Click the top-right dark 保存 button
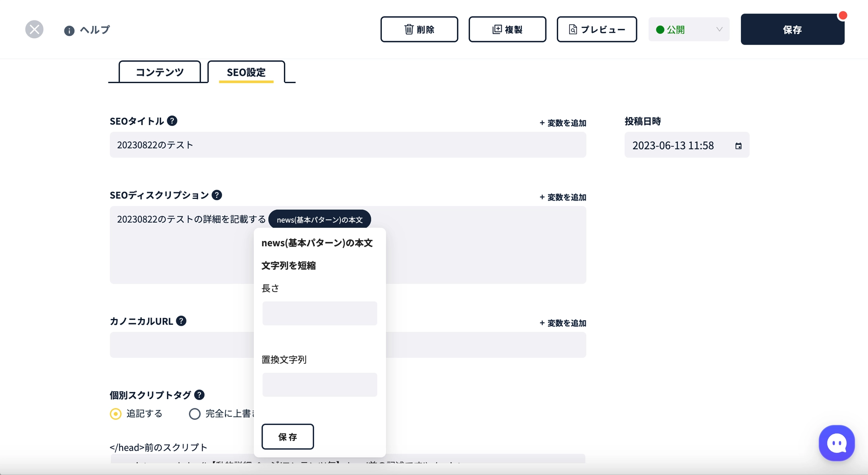Screen dimensions: 868x475 click(793, 29)
